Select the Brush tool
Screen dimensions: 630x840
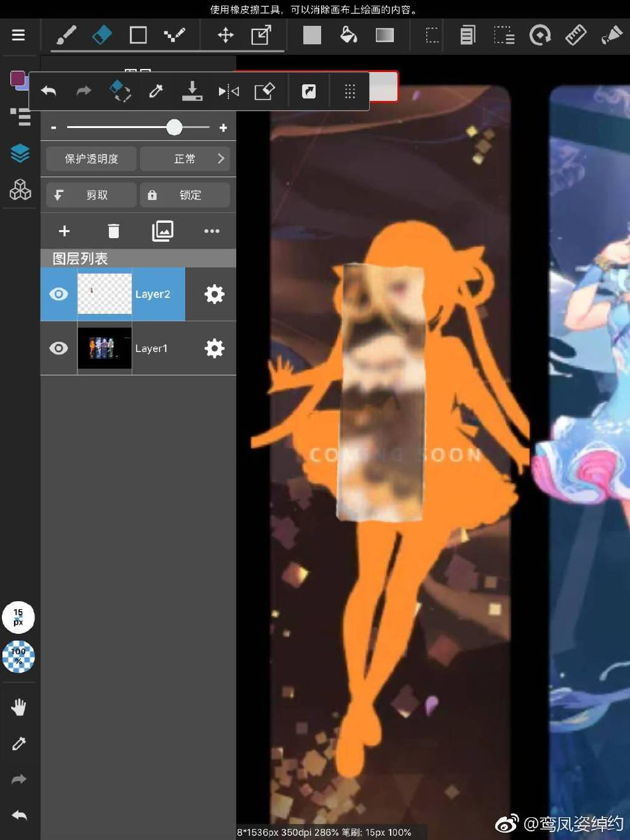click(66, 35)
